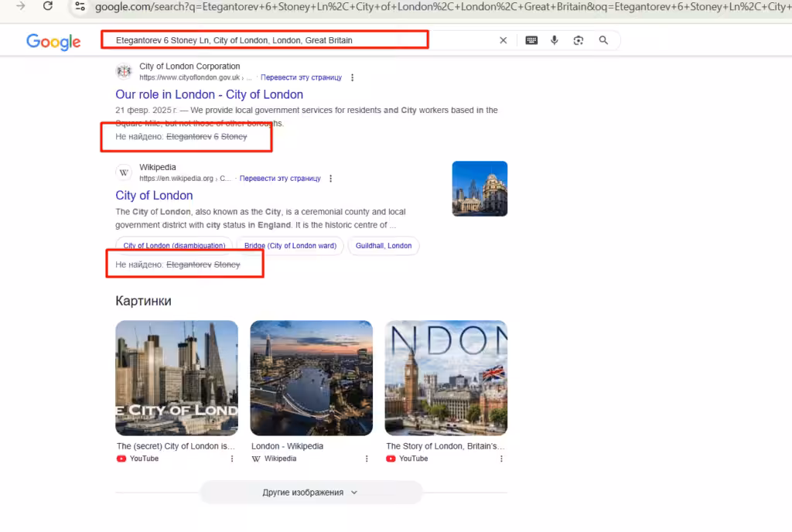Start voice search with microphone icon
The image size is (792, 532).
(x=555, y=40)
